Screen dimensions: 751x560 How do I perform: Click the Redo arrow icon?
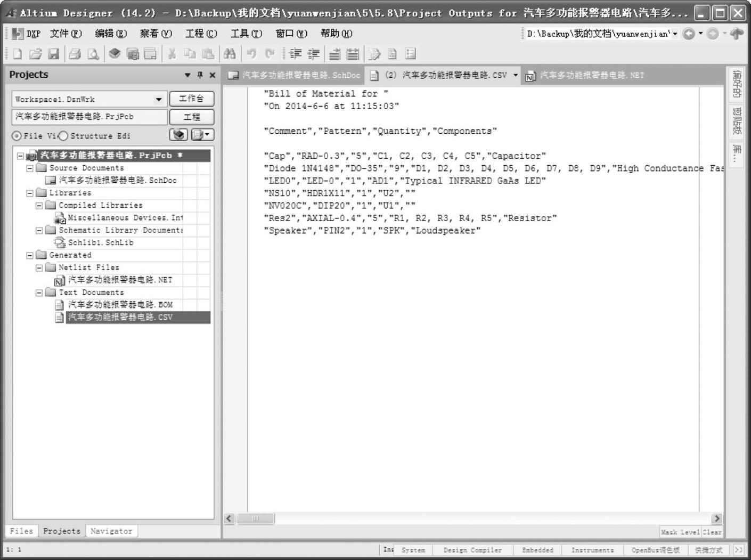270,54
